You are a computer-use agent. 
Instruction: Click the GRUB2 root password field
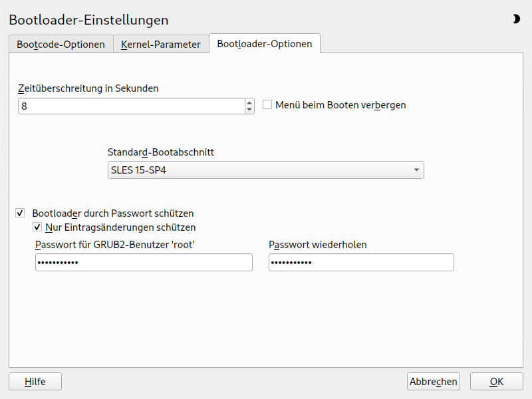(144, 263)
